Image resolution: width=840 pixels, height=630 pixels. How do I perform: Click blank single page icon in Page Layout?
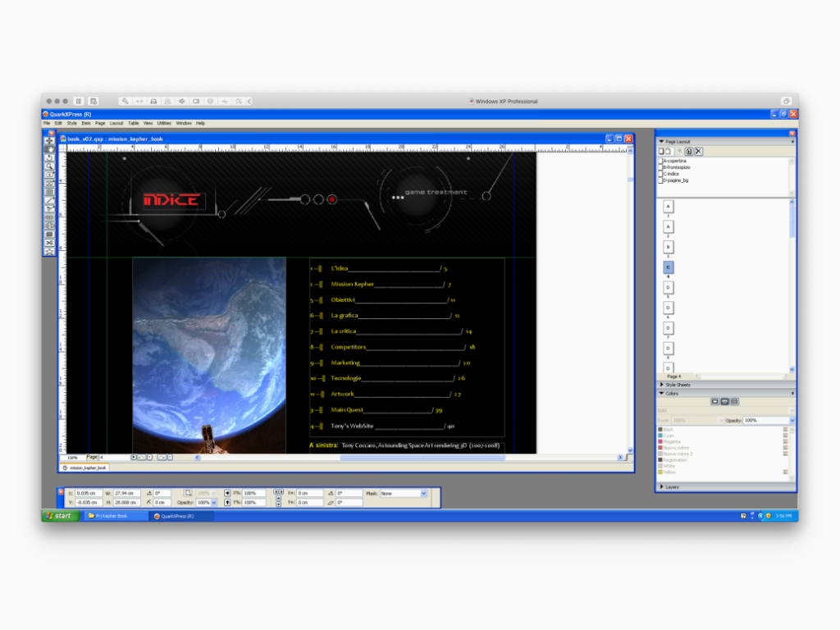click(661, 152)
